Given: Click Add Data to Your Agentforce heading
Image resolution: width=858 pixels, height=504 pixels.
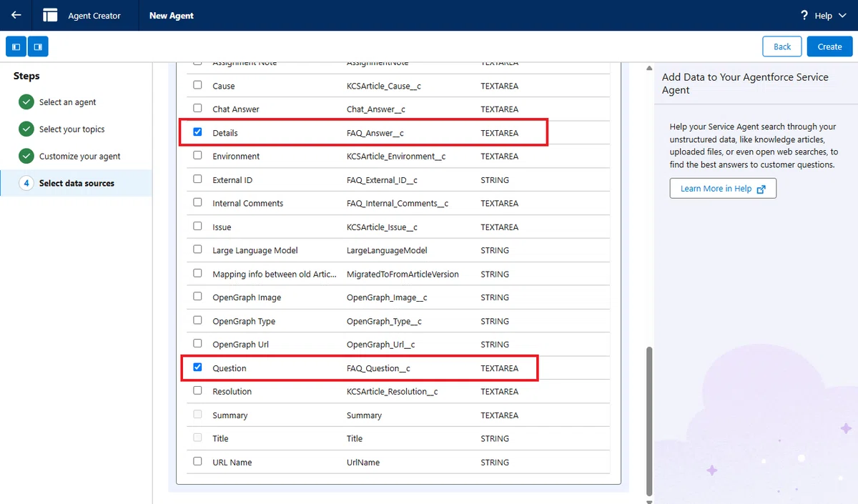Looking at the screenshot, I should [x=745, y=84].
